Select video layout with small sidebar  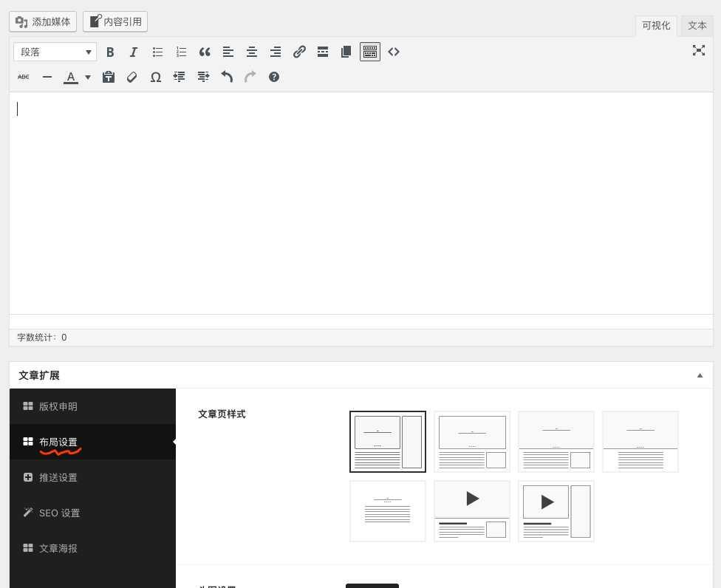(472, 511)
